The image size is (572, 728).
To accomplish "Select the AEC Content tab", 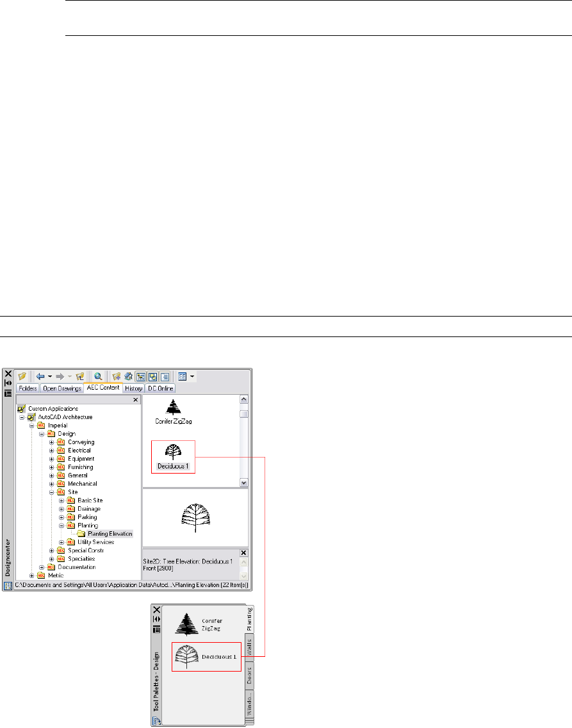I will (x=103, y=388).
